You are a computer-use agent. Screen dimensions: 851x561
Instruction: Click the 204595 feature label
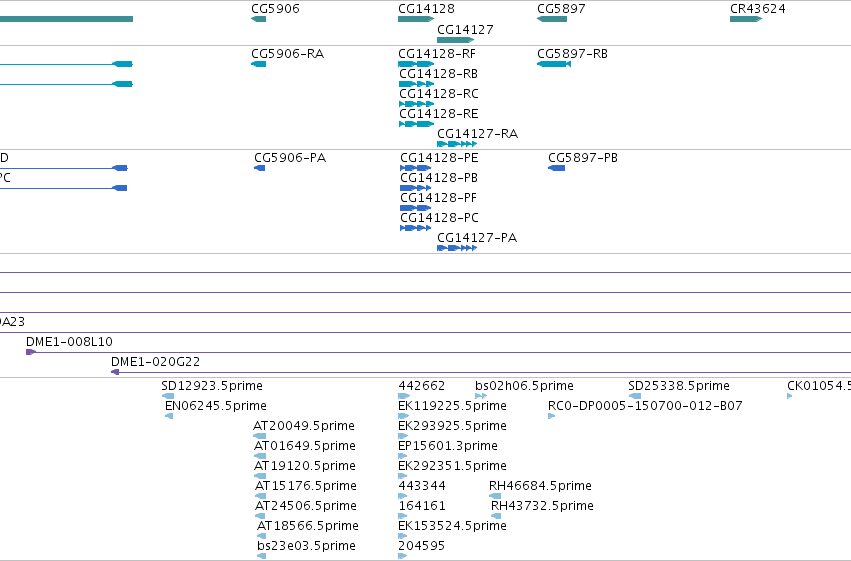(x=422, y=546)
